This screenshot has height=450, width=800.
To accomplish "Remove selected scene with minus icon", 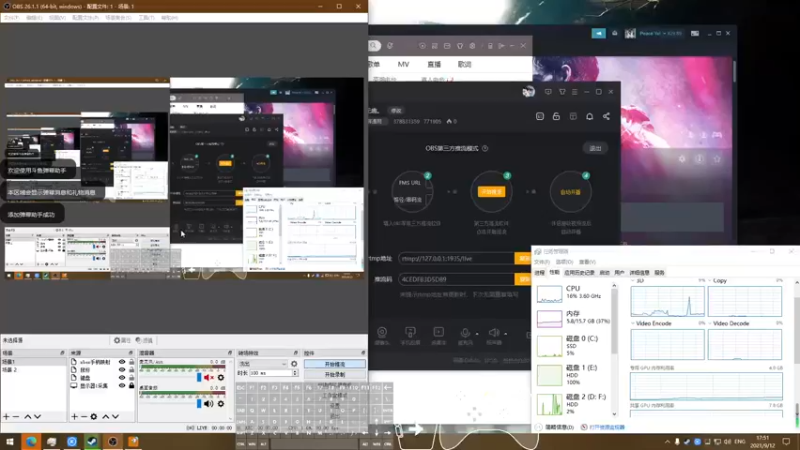I will click(x=16, y=417).
